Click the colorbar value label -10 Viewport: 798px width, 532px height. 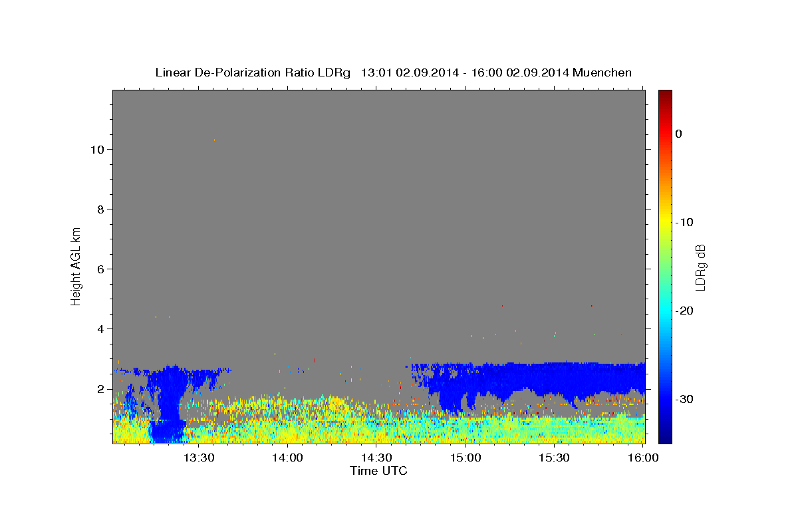pos(684,222)
